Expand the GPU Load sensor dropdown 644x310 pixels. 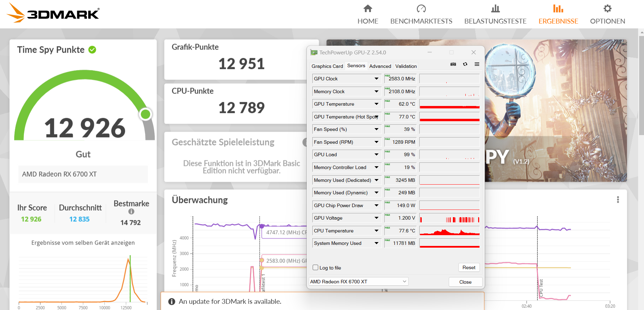tap(376, 154)
